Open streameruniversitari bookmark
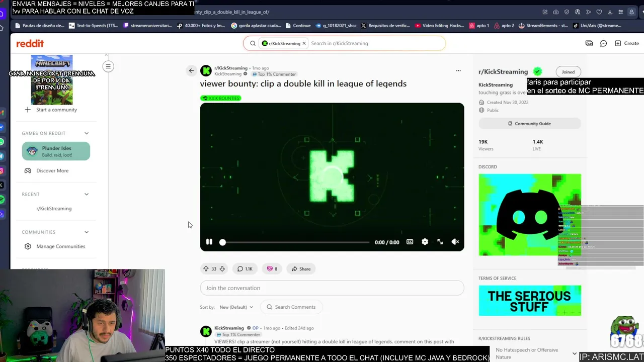Screen dimensions: 644x362 pyautogui.click(x=147, y=26)
